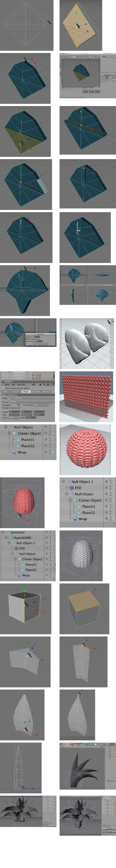Screen dimensions: 116x868
Task: Open the Basic tab in Attributes
Action: point(6,392)
